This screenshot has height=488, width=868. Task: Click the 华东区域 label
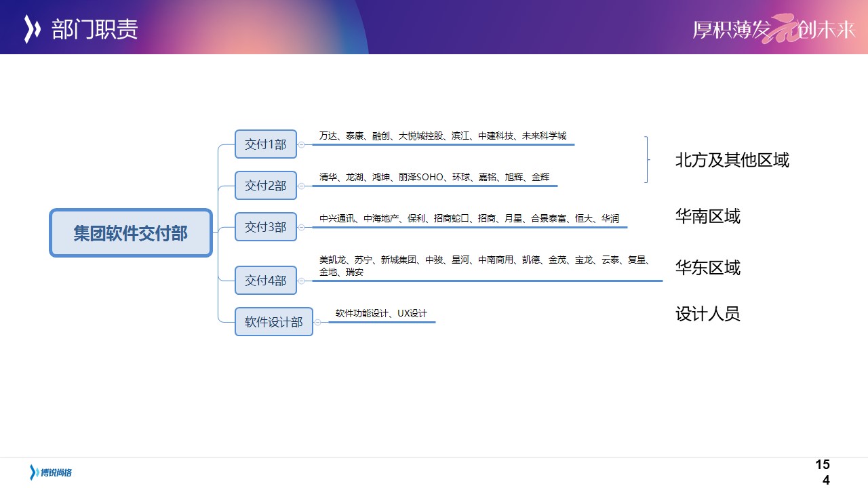tap(708, 268)
